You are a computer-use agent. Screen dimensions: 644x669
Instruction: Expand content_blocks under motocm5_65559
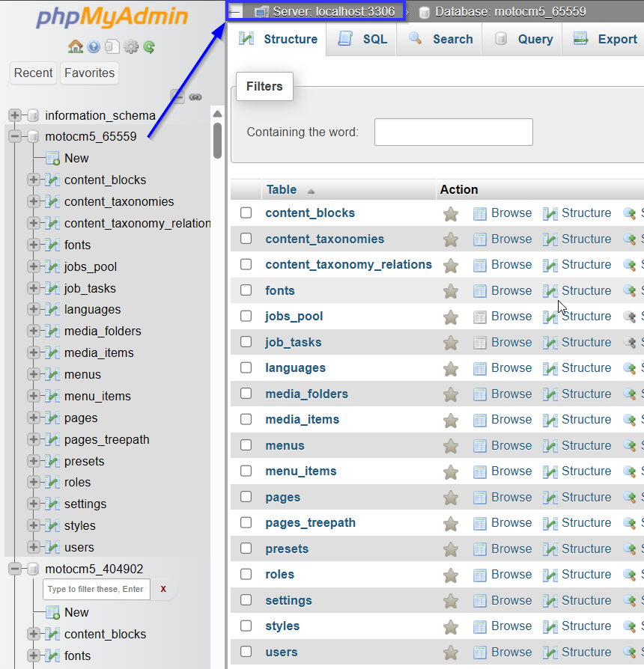[33, 180]
